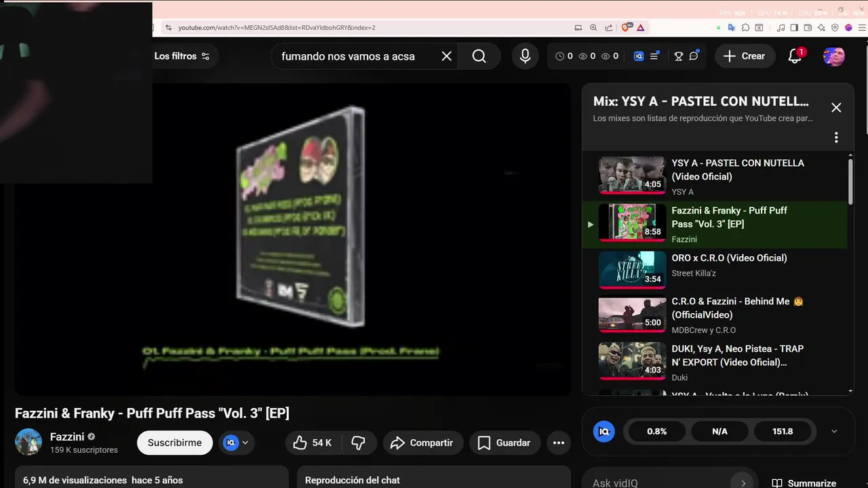Click the browser address bar URL
The image size is (868, 488).
277,28
